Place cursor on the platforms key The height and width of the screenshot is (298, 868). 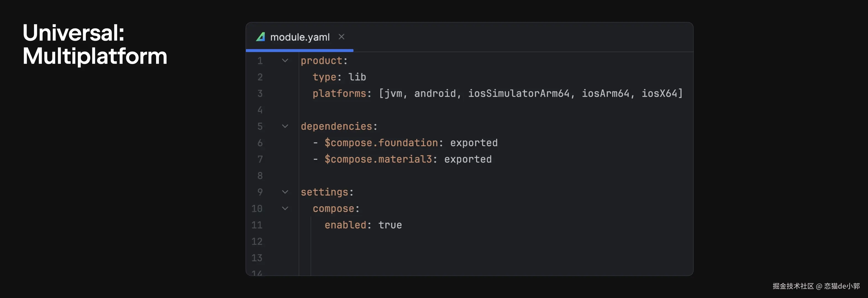tap(339, 94)
